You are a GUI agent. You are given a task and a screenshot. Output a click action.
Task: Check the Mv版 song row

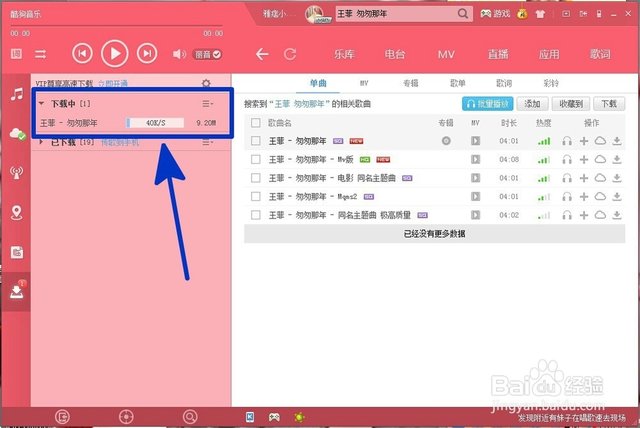[256, 160]
